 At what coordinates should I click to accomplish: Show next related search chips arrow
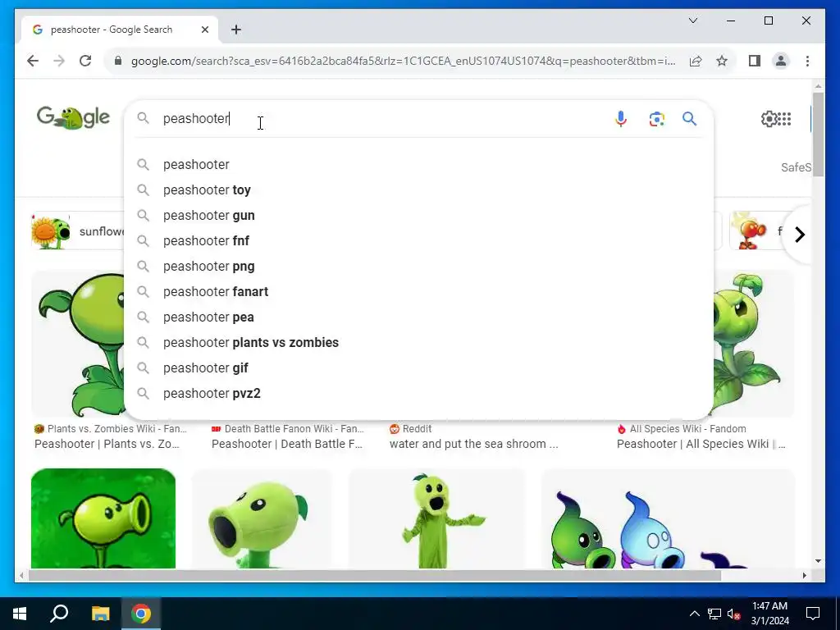[x=799, y=234]
